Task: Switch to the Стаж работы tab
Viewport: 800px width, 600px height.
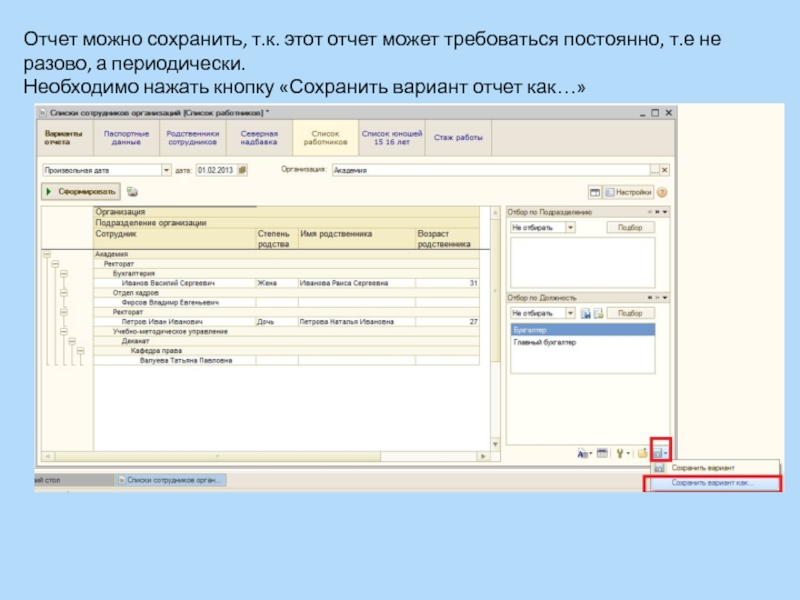Action: 458,137
